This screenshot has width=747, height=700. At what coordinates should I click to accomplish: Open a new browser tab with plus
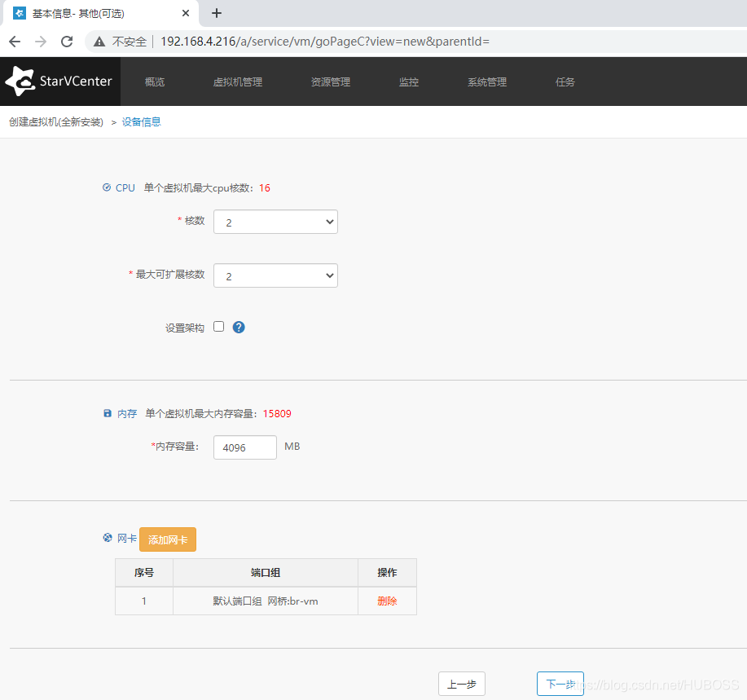tap(217, 13)
